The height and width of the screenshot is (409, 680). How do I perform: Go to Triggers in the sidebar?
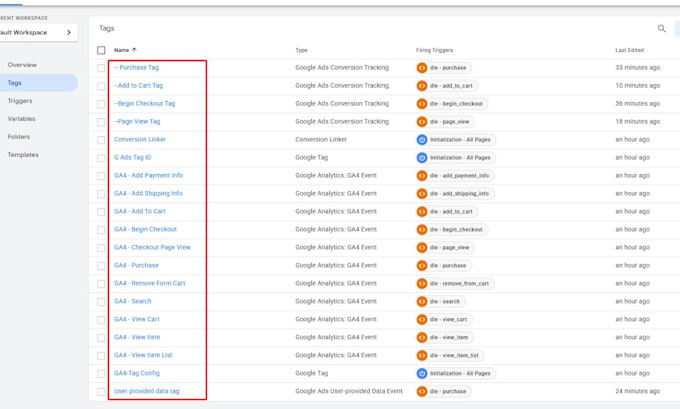[x=20, y=101]
